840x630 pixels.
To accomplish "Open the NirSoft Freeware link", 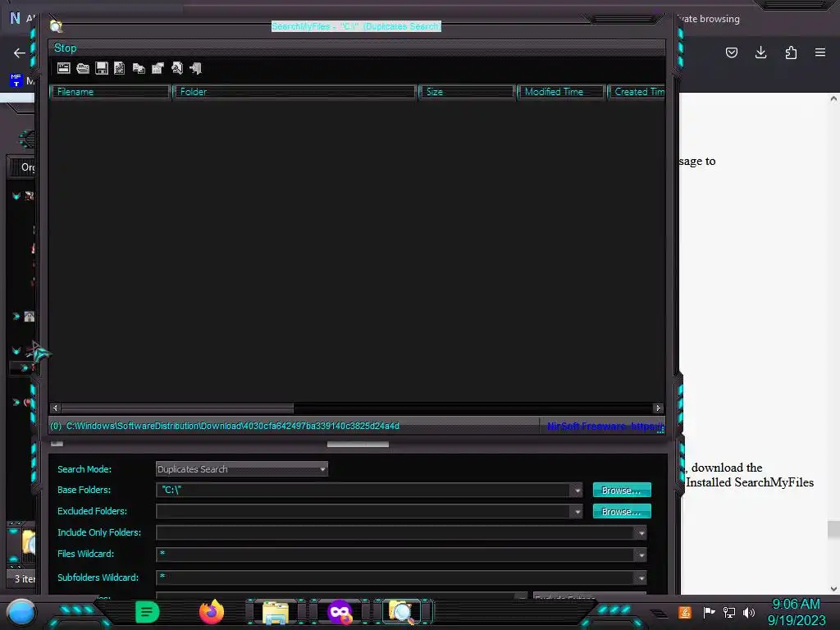I will (605, 427).
